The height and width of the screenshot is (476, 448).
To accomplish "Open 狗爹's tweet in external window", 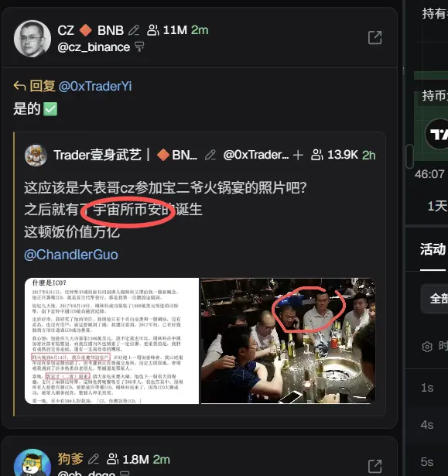I will 374,466.
